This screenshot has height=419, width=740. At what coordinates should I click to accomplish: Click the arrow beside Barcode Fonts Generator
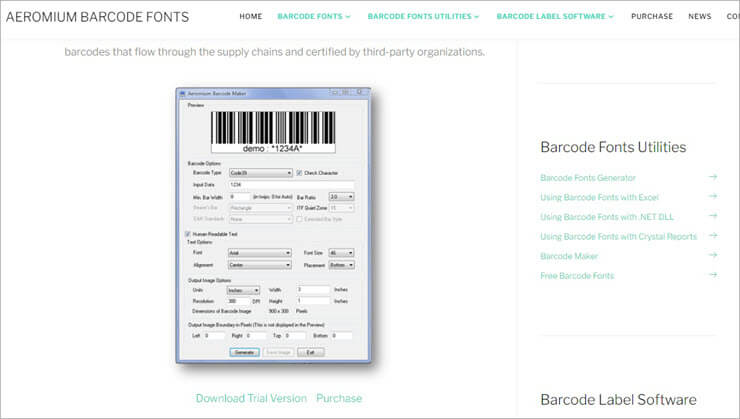coord(713,177)
